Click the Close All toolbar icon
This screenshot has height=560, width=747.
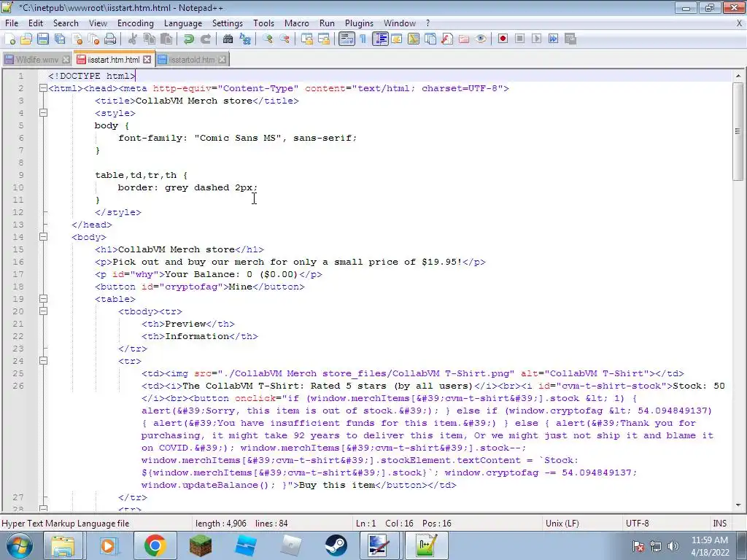tap(93, 39)
